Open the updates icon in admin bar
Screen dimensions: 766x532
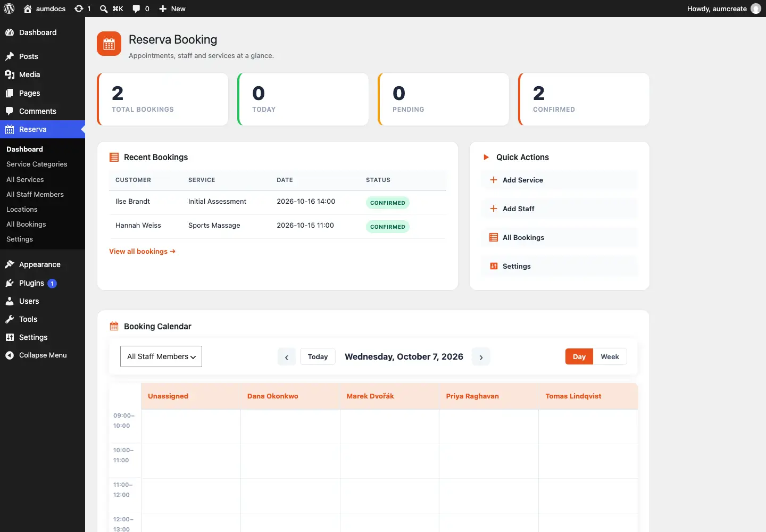pyautogui.click(x=79, y=9)
